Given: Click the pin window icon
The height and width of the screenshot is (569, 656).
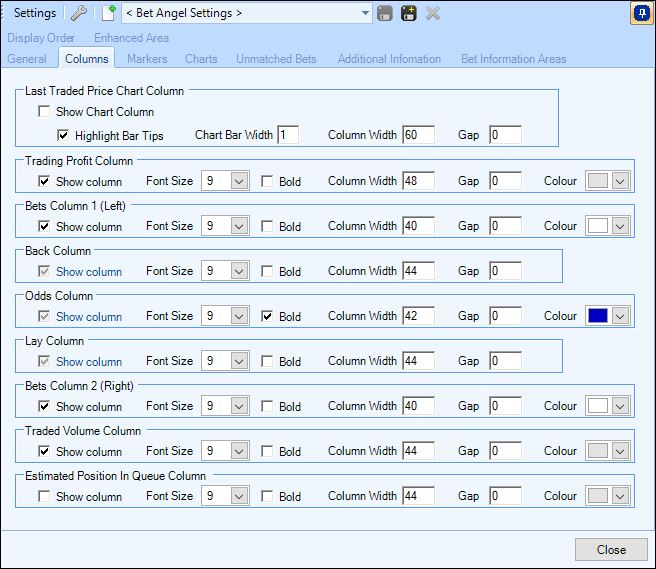Looking at the screenshot, I should [x=641, y=13].
